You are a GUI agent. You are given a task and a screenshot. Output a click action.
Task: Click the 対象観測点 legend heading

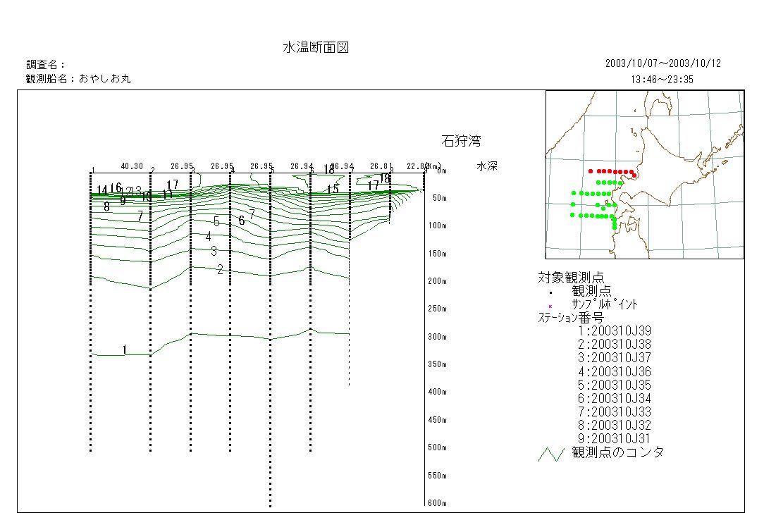click(571, 277)
